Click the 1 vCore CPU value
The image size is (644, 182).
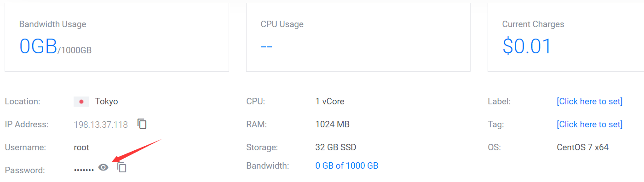pos(330,102)
